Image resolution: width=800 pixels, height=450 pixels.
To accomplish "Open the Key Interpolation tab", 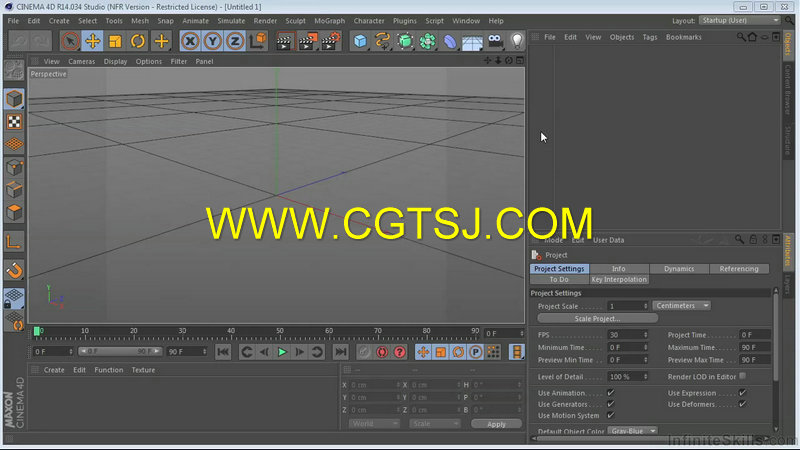I will point(619,279).
